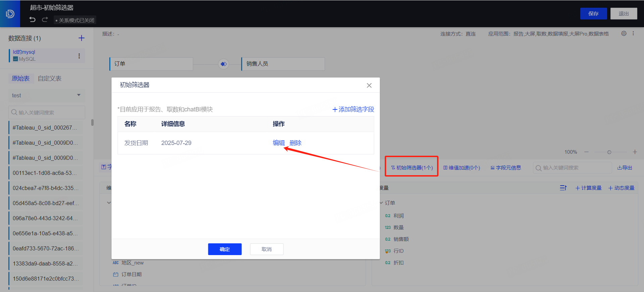The image size is (644, 292).
Task: Click the table keyword search field
Action: coord(47,112)
